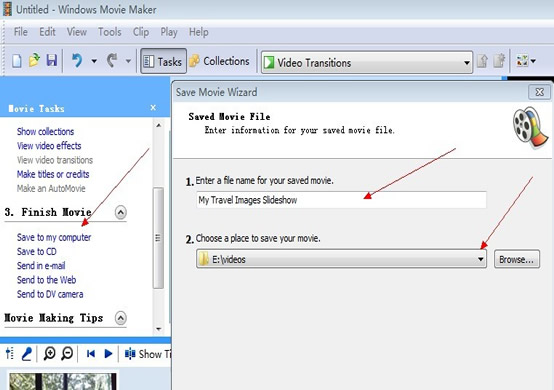Image resolution: width=554 pixels, height=390 pixels.
Task: Click Send in e-mail link
Action: click(41, 265)
